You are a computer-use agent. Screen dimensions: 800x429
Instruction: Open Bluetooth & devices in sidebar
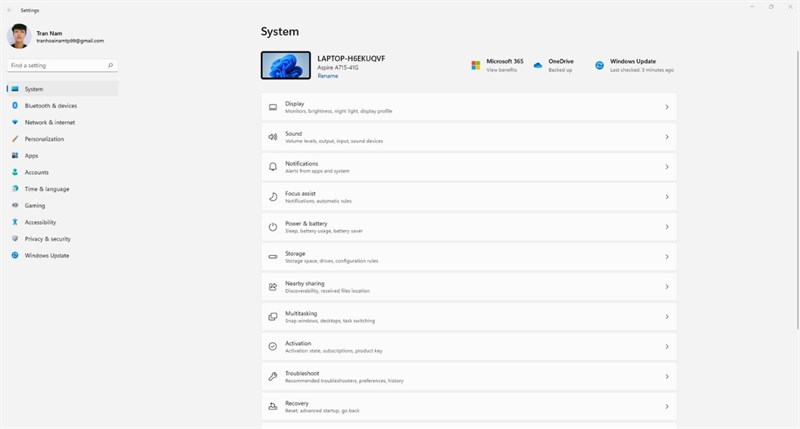(50, 105)
